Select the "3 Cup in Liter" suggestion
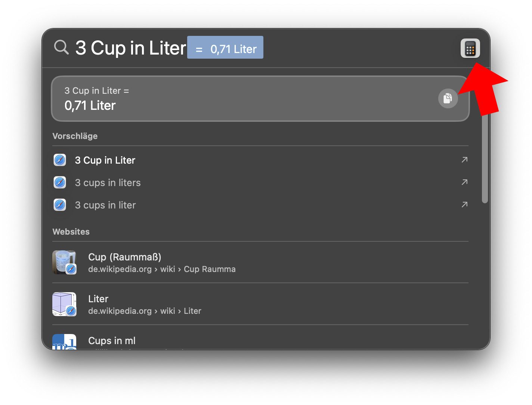Viewport: 532px width, 405px height. pyautogui.click(x=105, y=160)
